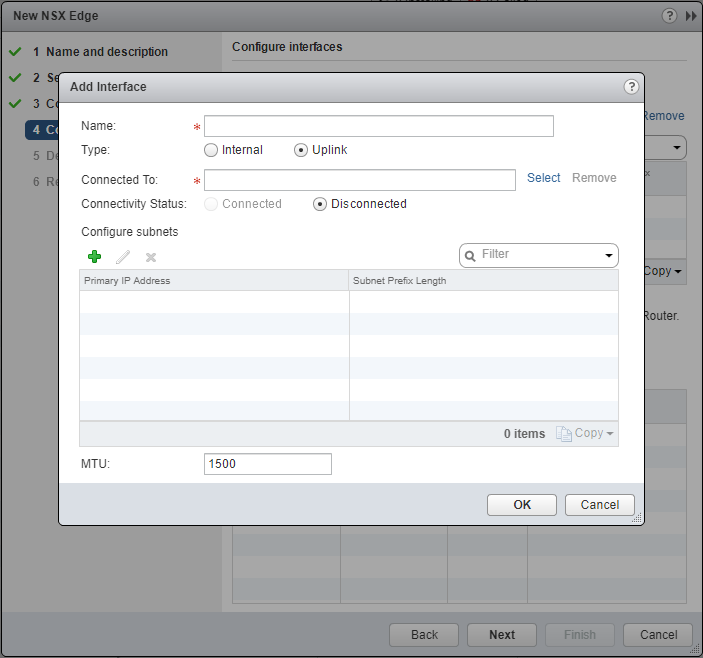This screenshot has width=703, height=658.
Task: Select the Uplink type radio button
Action: pyautogui.click(x=301, y=150)
